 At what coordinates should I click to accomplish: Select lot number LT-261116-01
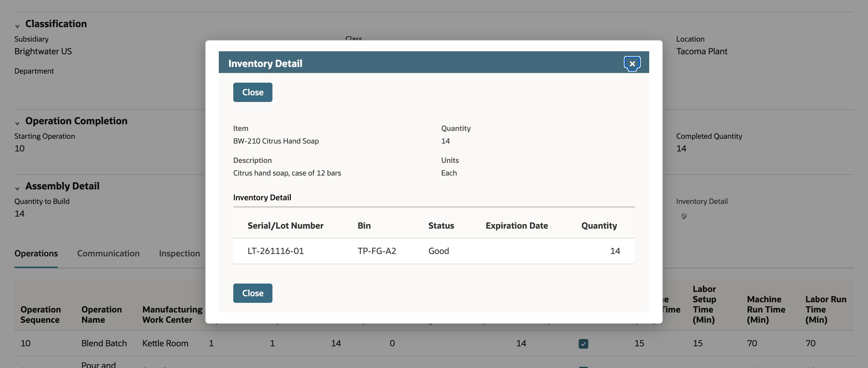(x=275, y=251)
